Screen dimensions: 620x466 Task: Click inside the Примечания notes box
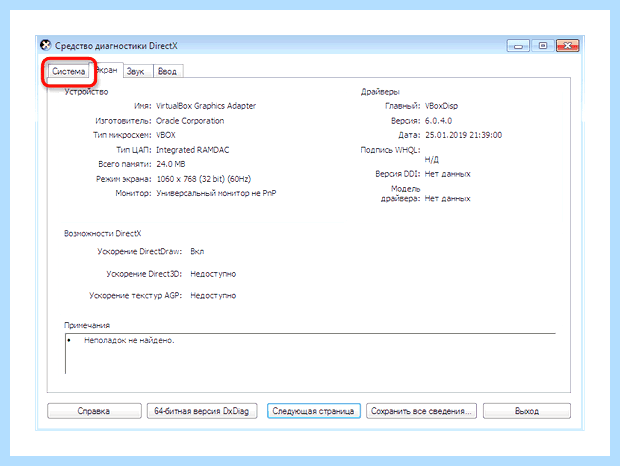click(x=310, y=353)
